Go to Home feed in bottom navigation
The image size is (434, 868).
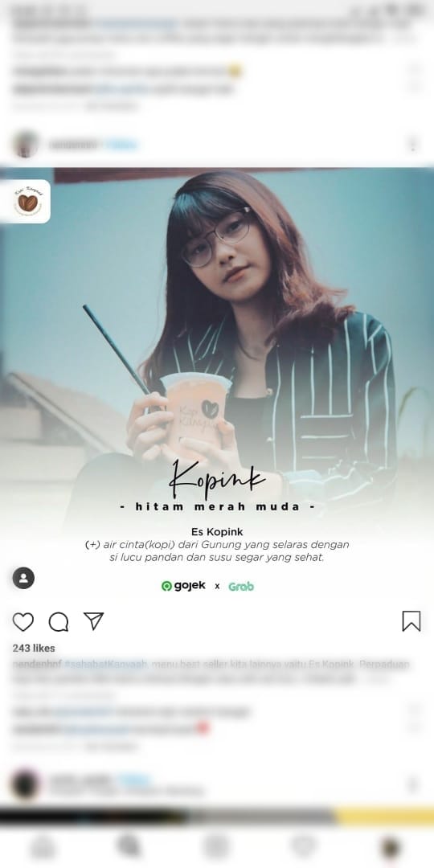[43, 847]
